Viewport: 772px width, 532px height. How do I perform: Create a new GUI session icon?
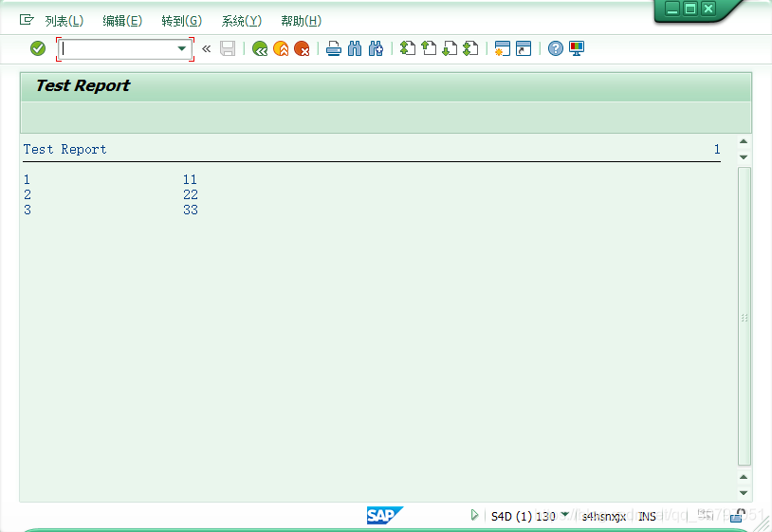tap(503, 48)
